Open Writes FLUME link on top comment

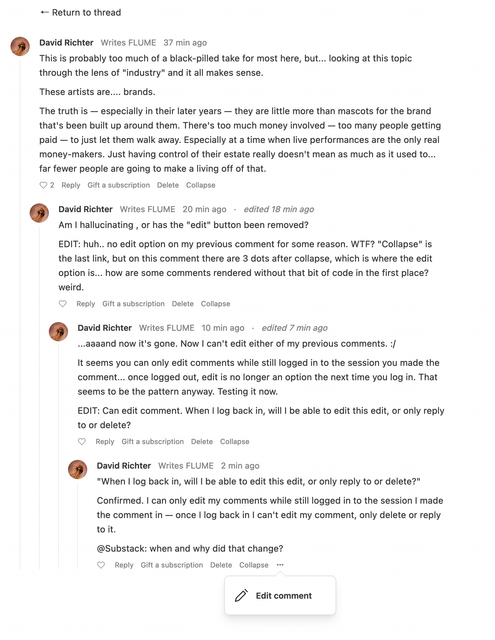(128, 42)
